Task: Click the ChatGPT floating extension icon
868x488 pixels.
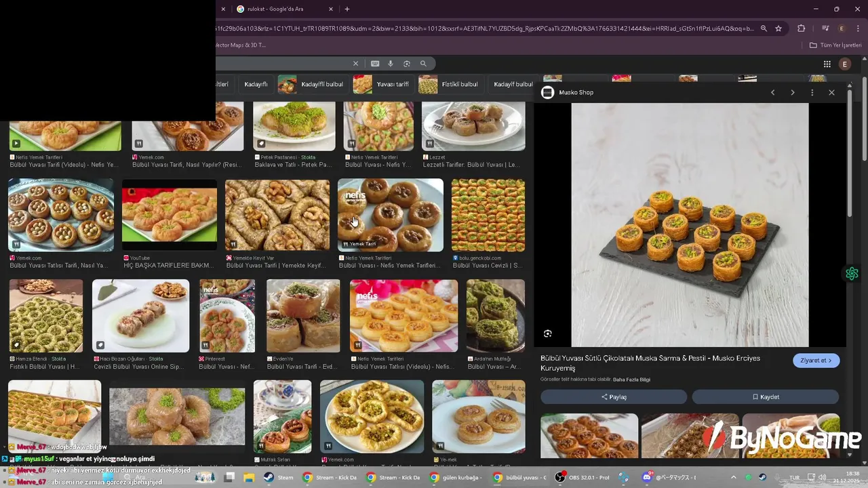Action: click(x=852, y=274)
